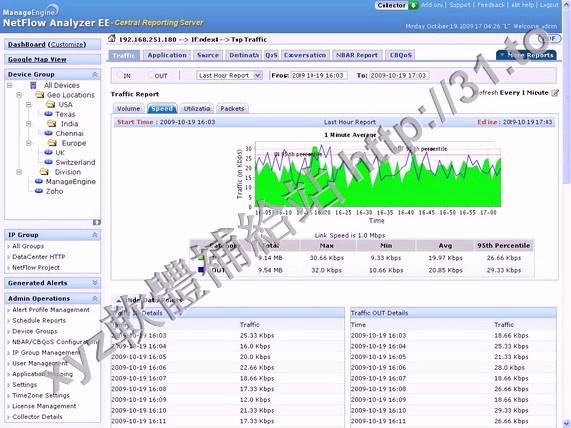Open the DataCenter HTTP IP group

(39, 257)
